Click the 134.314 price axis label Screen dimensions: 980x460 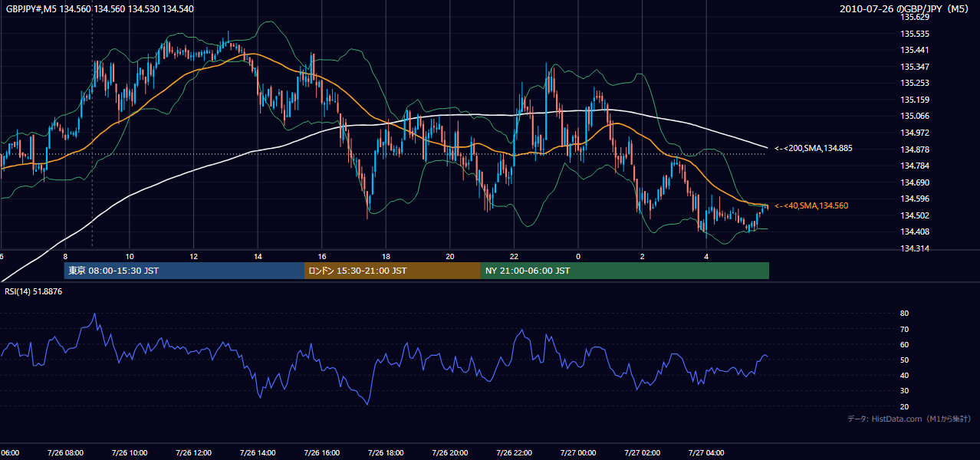point(915,248)
